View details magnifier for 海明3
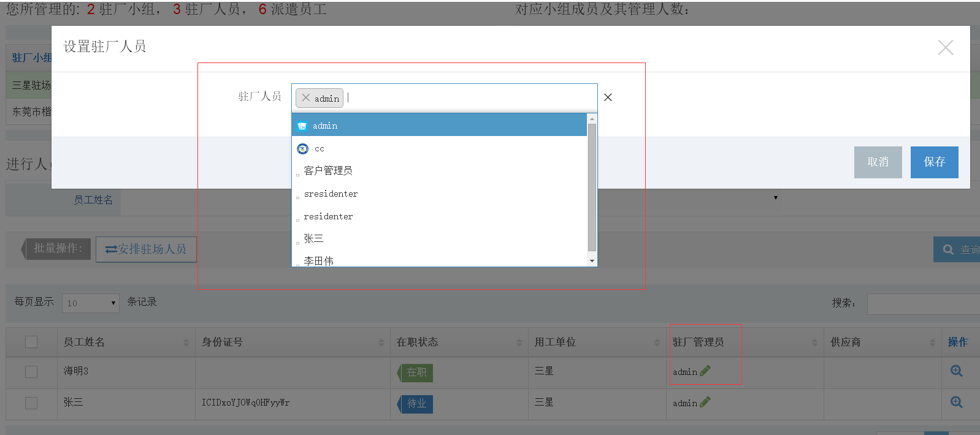980x435 pixels. coord(956,371)
